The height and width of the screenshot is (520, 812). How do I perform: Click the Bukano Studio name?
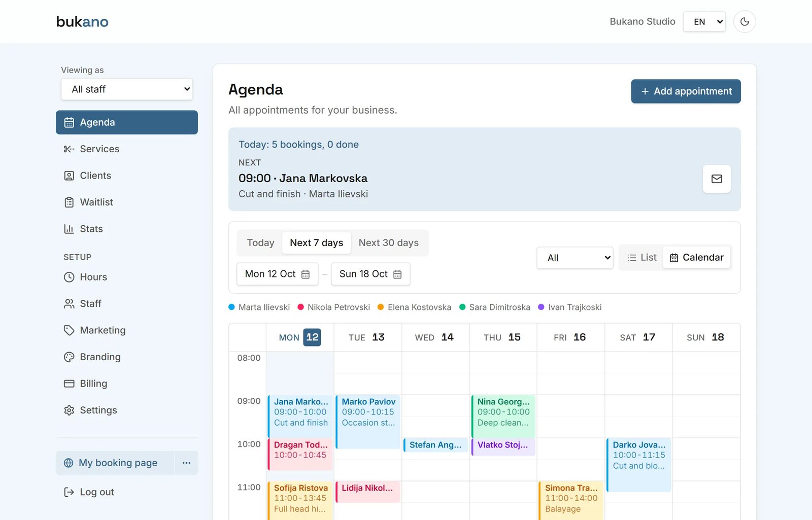pyautogui.click(x=642, y=22)
